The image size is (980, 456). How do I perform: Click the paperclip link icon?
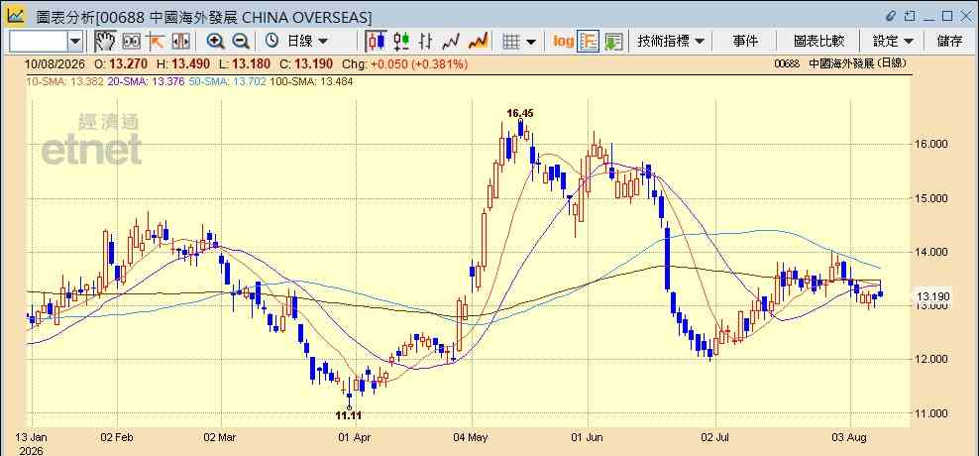(x=891, y=16)
